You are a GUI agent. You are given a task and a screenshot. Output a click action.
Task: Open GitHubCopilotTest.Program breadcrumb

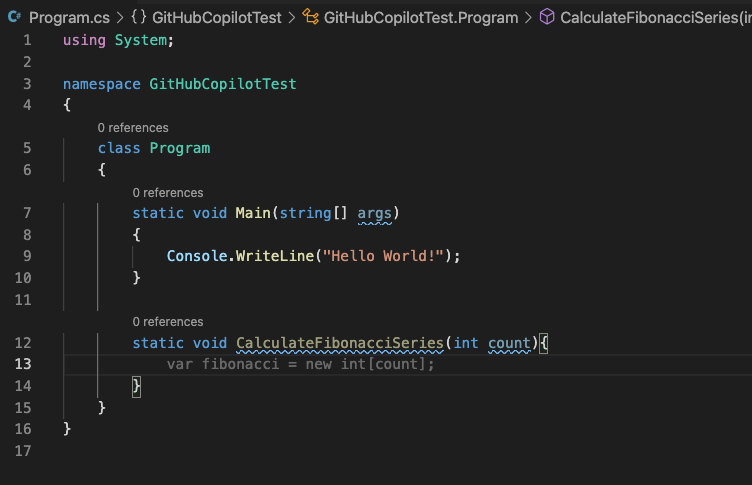click(421, 18)
